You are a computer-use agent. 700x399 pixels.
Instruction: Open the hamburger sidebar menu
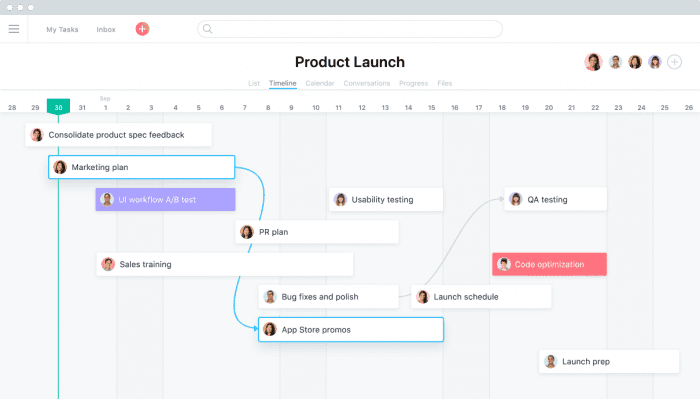click(14, 29)
